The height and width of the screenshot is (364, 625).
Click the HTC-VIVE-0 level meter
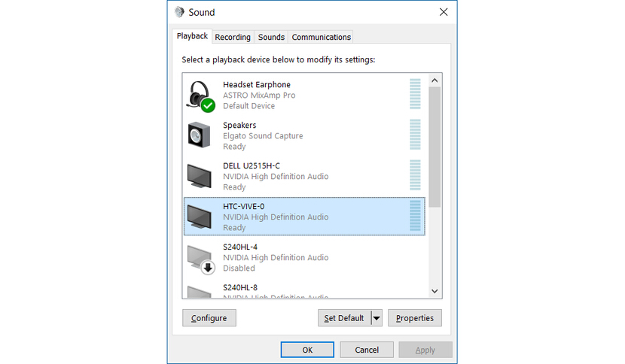pyautogui.click(x=415, y=216)
